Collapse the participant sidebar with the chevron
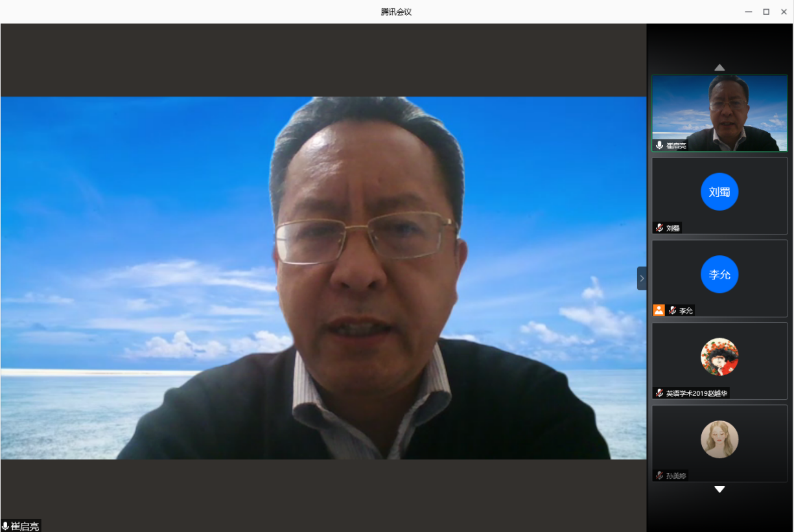This screenshot has height=532, width=794. point(642,279)
